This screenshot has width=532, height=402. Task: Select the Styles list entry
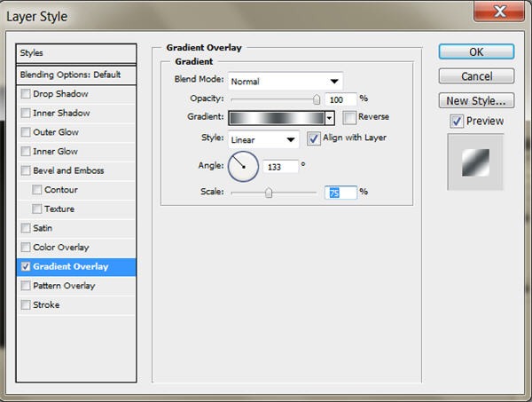[77, 53]
